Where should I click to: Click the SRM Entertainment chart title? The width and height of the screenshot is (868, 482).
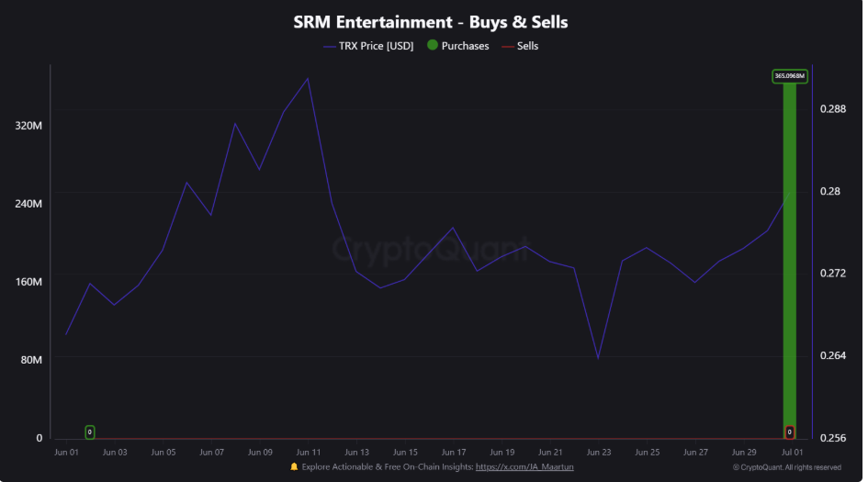[430, 22]
